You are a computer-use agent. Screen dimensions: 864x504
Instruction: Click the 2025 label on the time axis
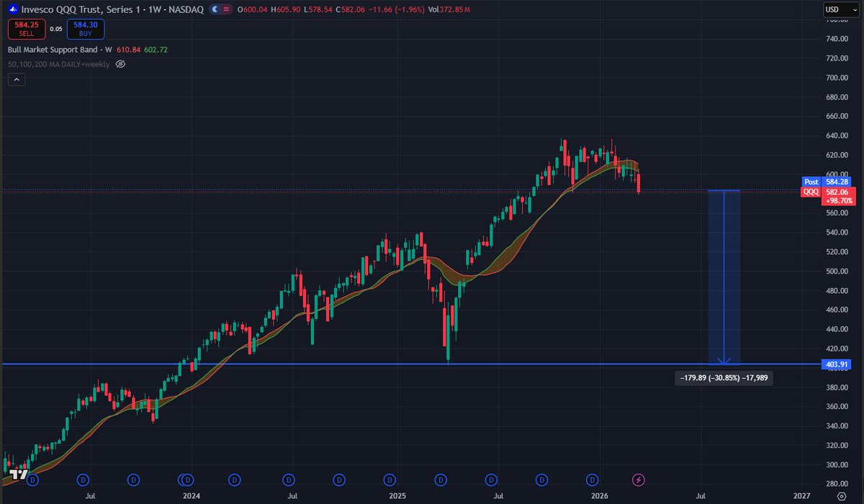396,496
